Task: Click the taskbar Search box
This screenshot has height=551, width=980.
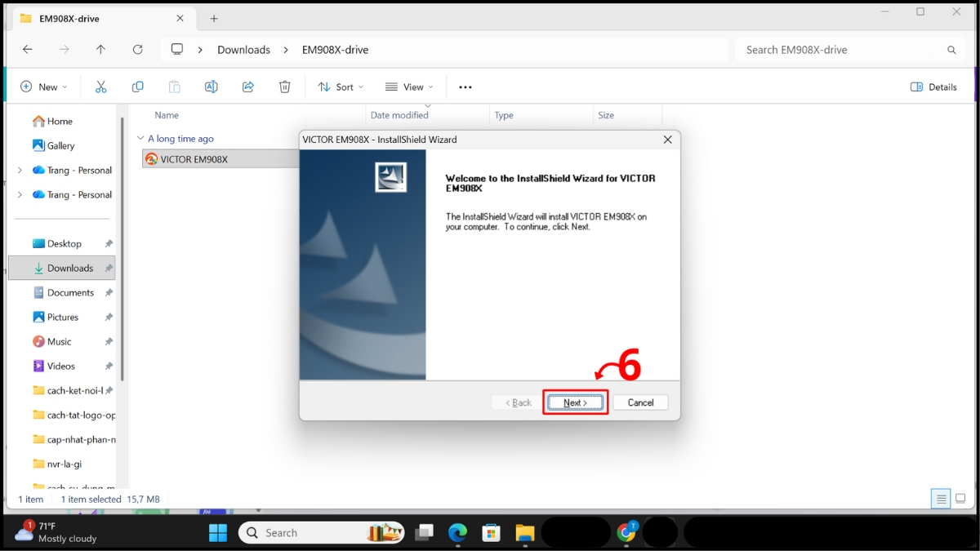Action: pos(321,532)
